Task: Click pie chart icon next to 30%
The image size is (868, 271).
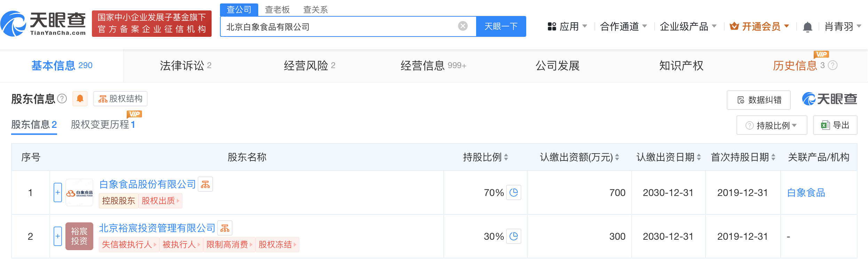Action: [x=514, y=236]
